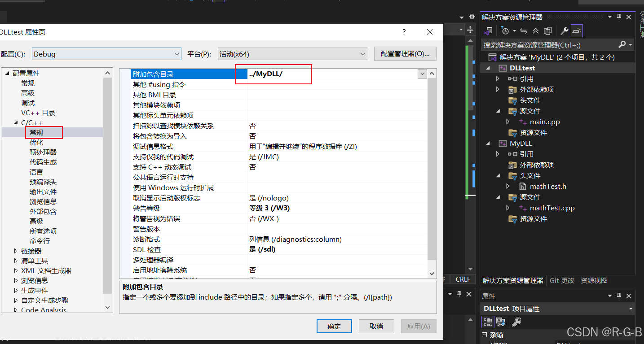This screenshot has height=344, width=644.
Task: Toggle the pending changes filter clock icon
Action: (505, 31)
